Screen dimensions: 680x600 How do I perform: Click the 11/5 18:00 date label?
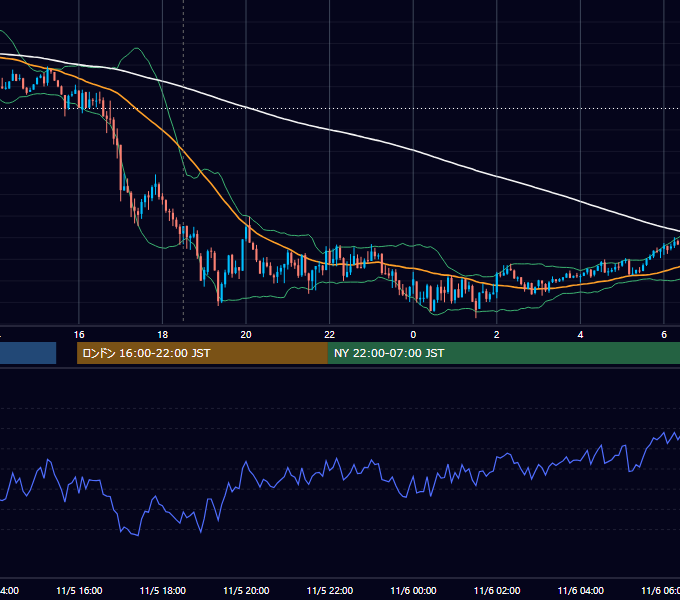163,591
